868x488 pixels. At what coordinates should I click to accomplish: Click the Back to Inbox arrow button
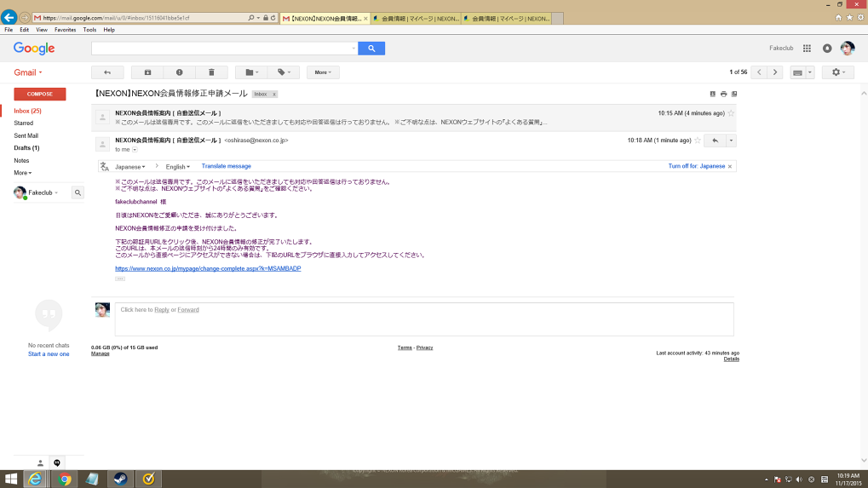pyautogui.click(x=107, y=72)
